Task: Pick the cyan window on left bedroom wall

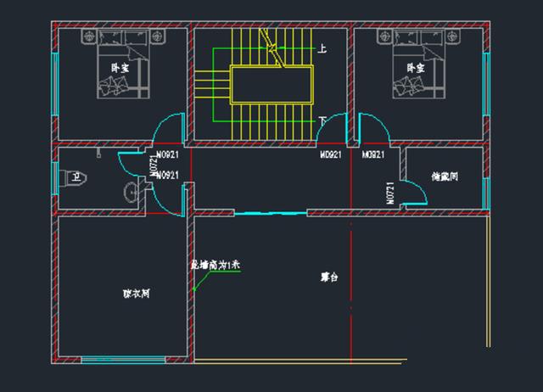Action: click(x=54, y=78)
